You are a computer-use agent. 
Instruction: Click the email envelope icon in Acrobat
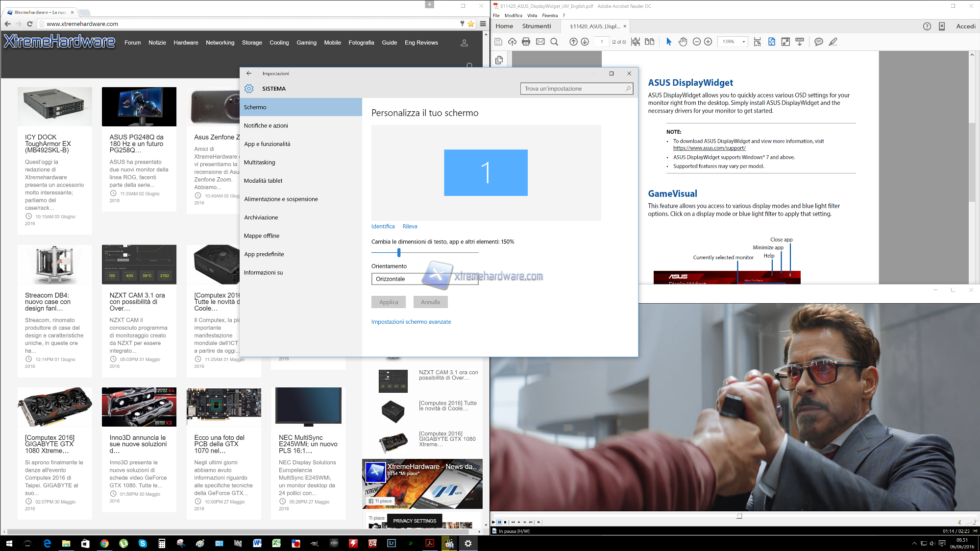point(540,42)
